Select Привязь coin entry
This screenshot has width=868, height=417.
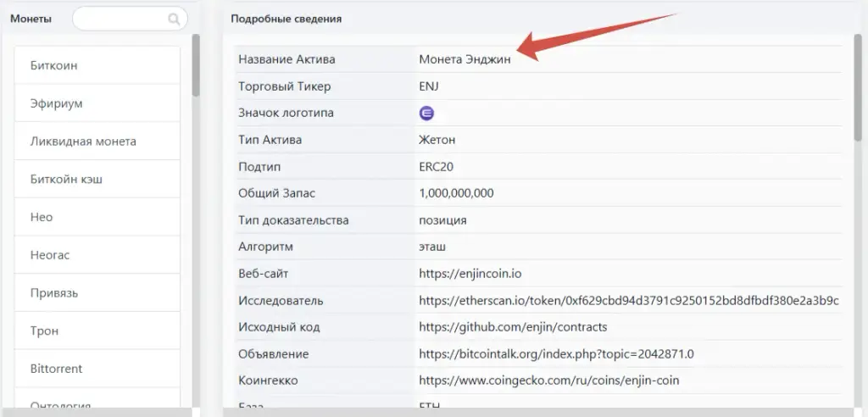point(97,293)
